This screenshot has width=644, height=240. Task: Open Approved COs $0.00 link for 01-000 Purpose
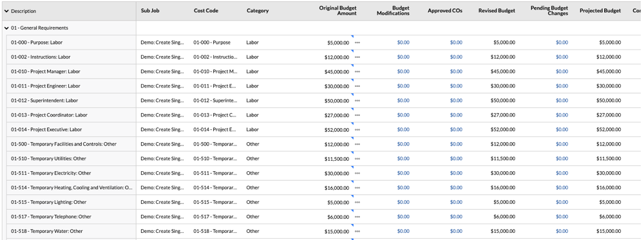pyautogui.click(x=456, y=42)
